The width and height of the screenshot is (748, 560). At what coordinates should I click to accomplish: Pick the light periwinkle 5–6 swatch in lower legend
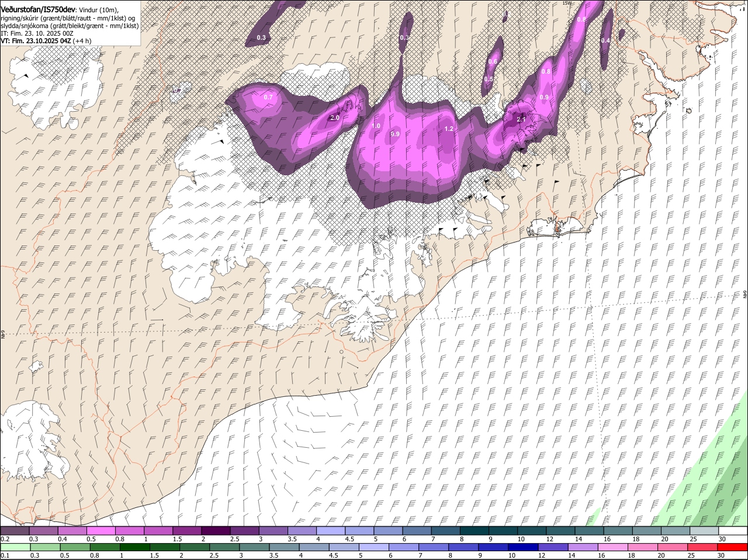(x=375, y=547)
